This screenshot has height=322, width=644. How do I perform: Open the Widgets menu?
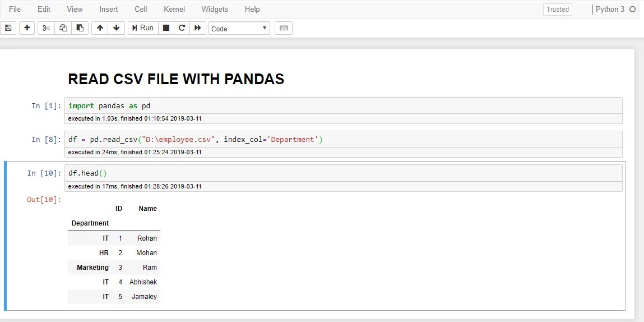pyautogui.click(x=215, y=9)
